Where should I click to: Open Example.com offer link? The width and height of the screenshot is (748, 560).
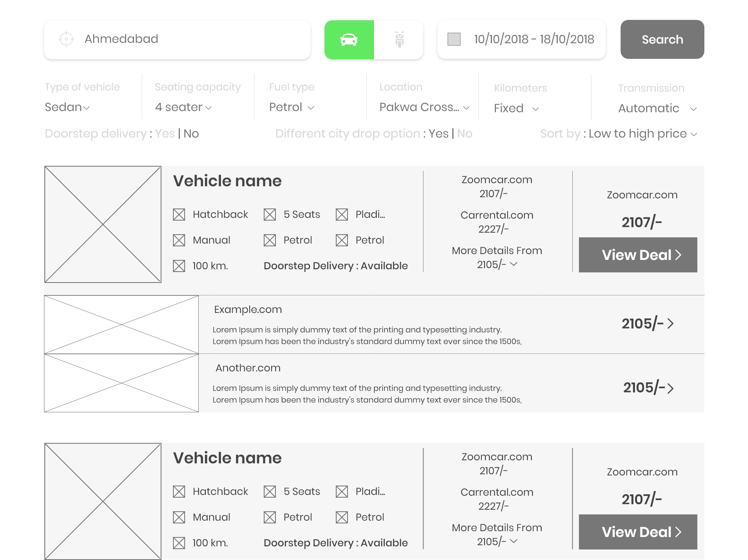(x=248, y=309)
